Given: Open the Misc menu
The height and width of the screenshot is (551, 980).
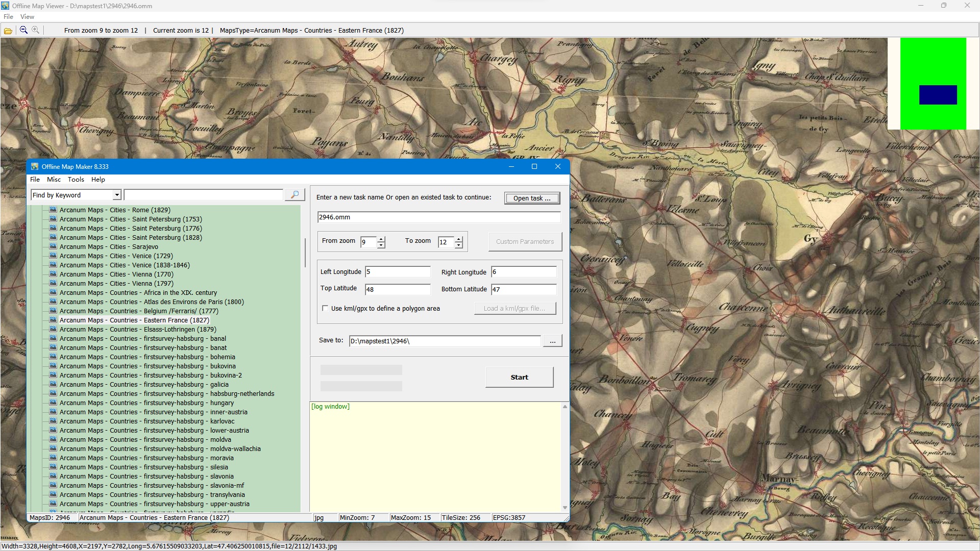Looking at the screenshot, I should point(54,180).
